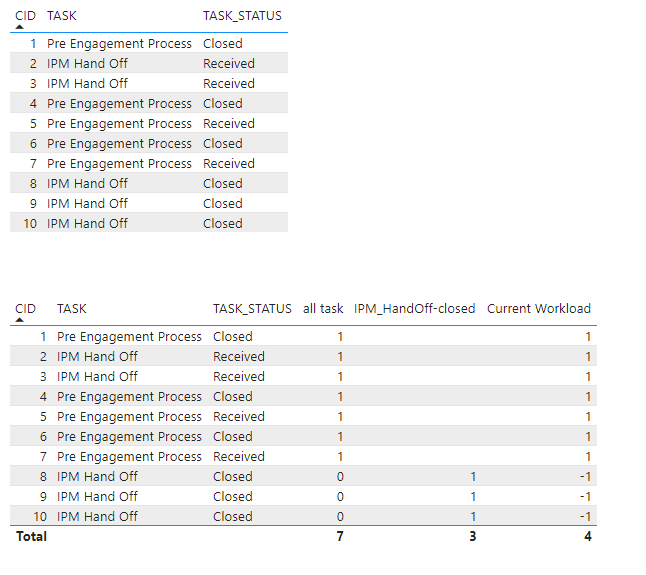Click 'all task' value 0 in row 10
Image resolution: width=646 pixels, height=575 pixels.
(340, 517)
